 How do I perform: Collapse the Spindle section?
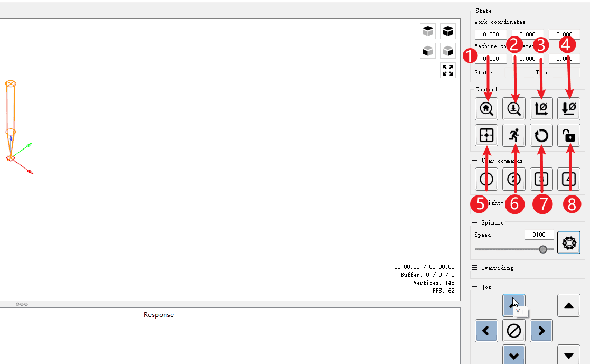[x=475, y=222]
